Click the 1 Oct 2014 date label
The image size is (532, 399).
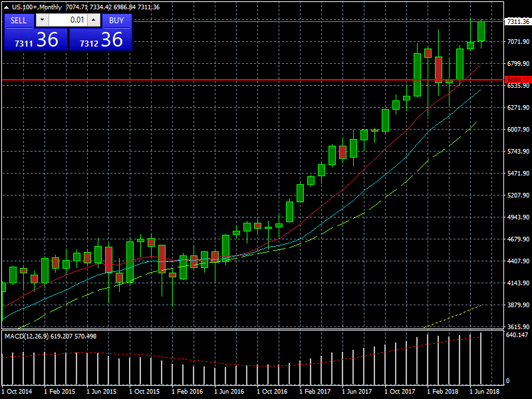click(x=17, y=392)
